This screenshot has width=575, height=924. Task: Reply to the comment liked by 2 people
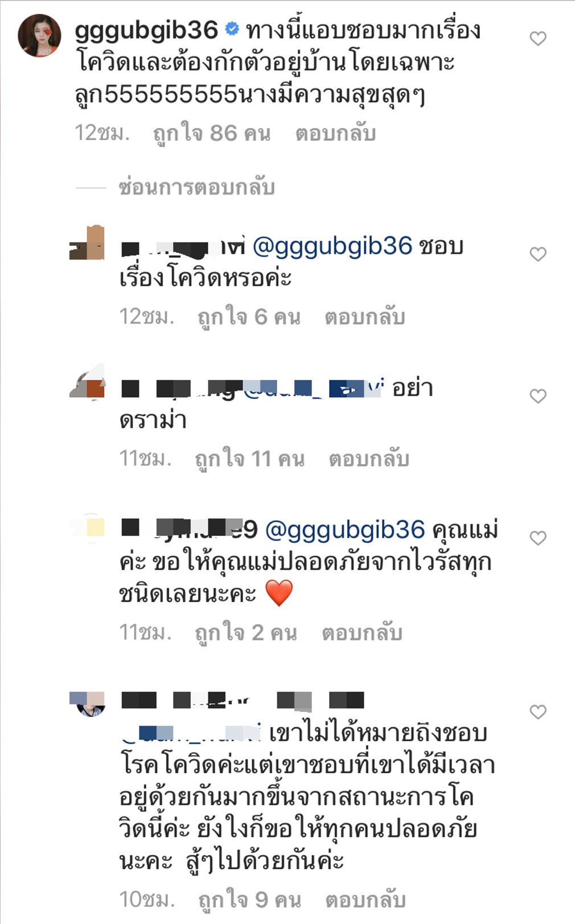point(362,633)
